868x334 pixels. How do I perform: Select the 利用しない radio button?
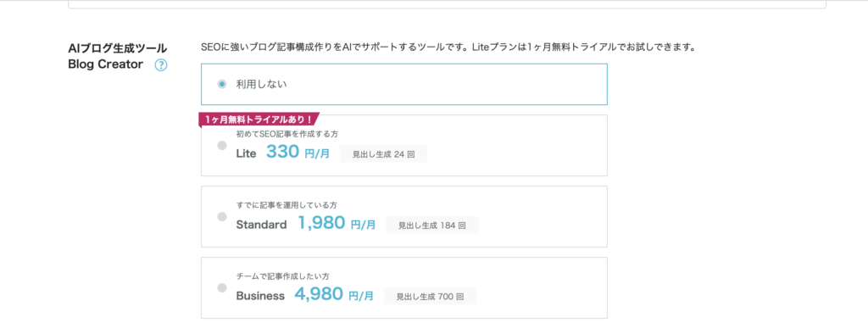click(222, 84)
